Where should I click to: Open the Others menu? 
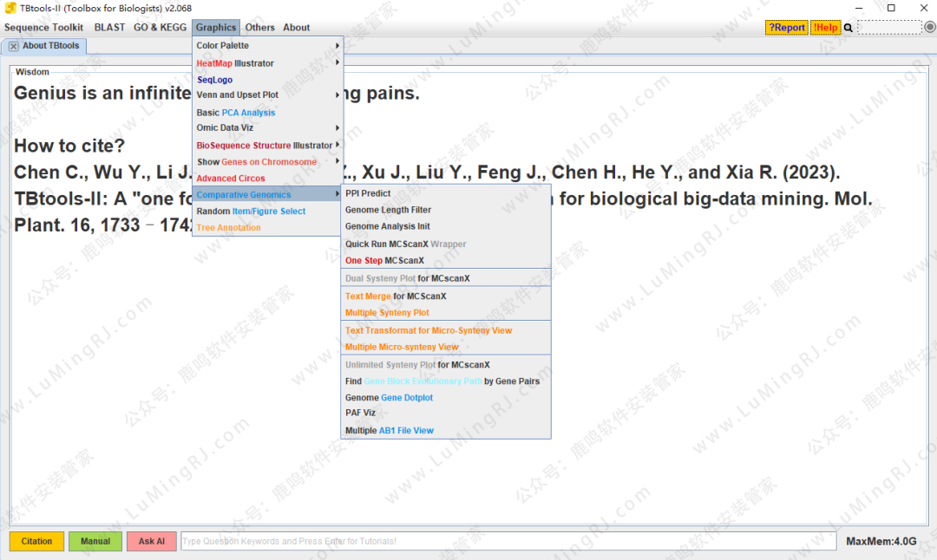pos(260,28)
